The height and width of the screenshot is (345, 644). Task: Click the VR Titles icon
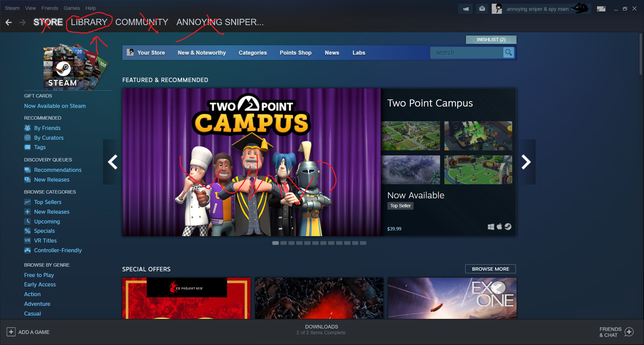coord(28,240)
